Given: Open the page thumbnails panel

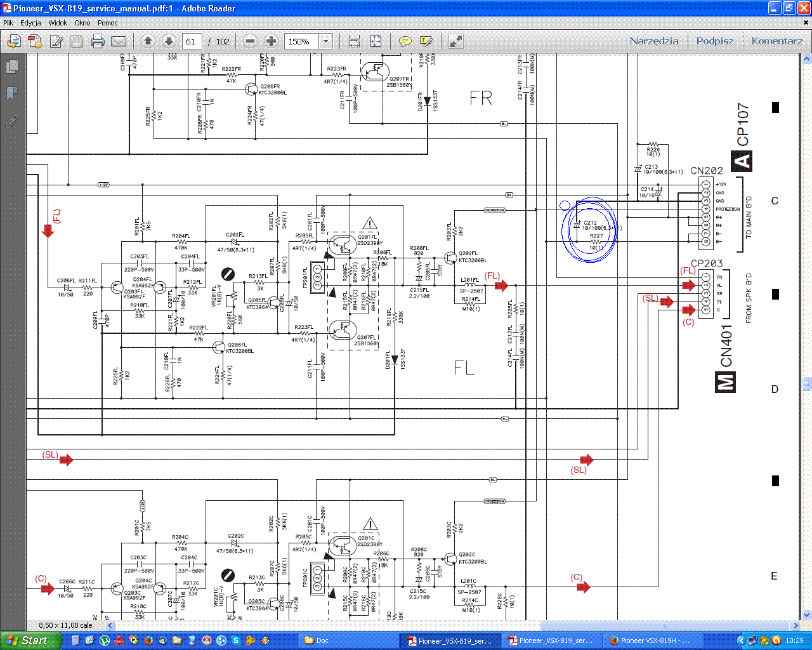Looking at the screenshot, I should click(x=12, y=66).
